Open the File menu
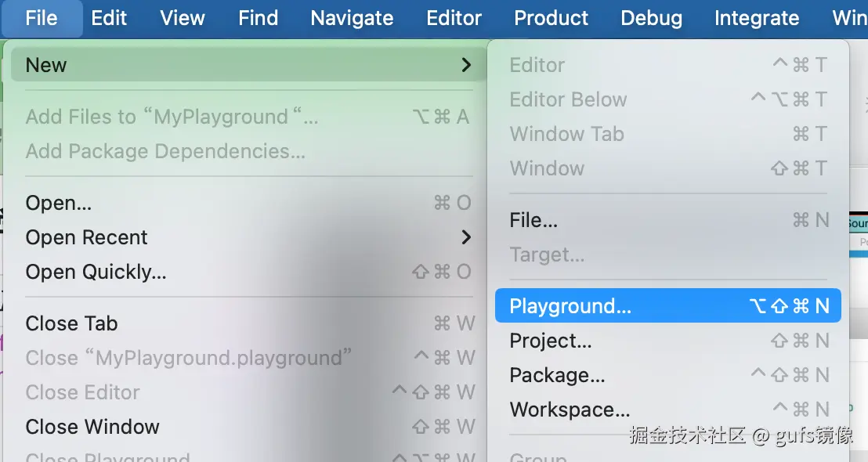The image size is (868, 462). (42, 18)
